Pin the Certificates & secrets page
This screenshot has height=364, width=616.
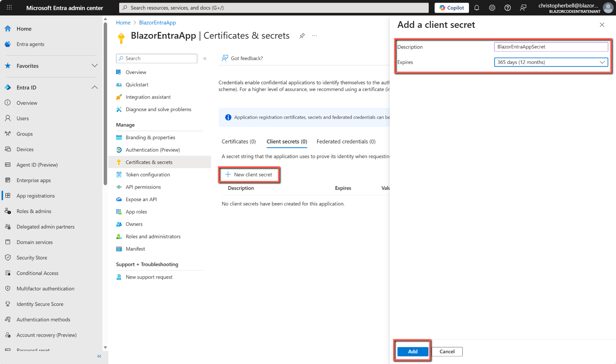point(302,36)
